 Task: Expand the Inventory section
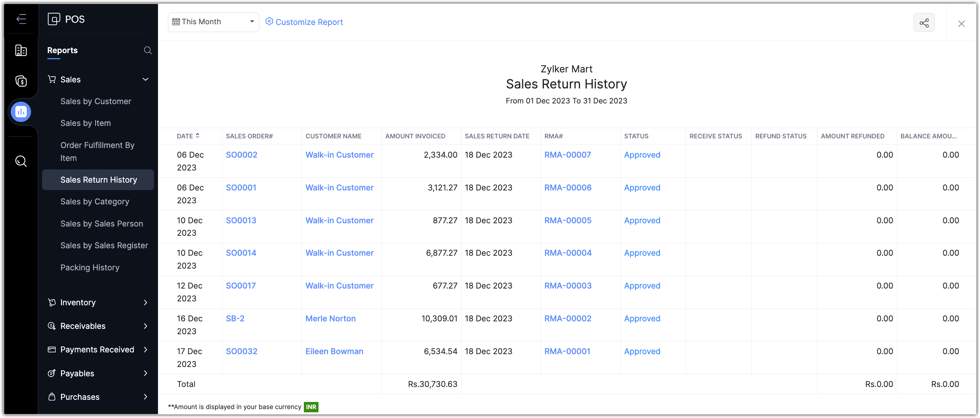[x=145, y=302]
